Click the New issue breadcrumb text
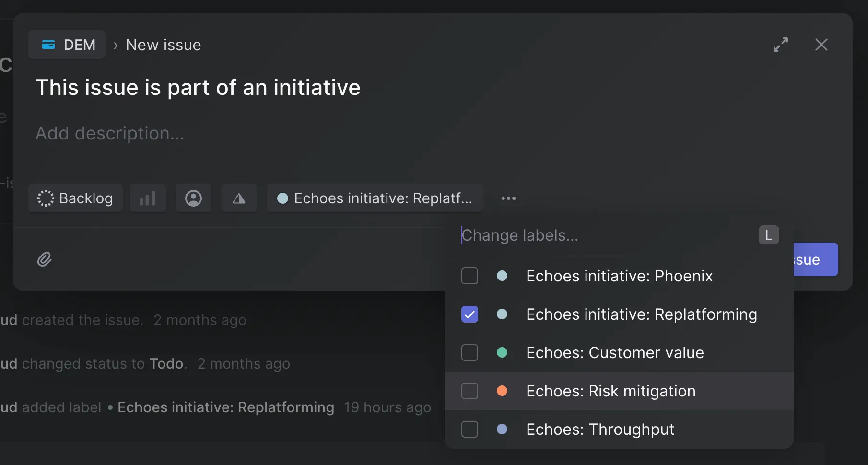This screenshot has height=465, width=868. click(x=164, y=45)
